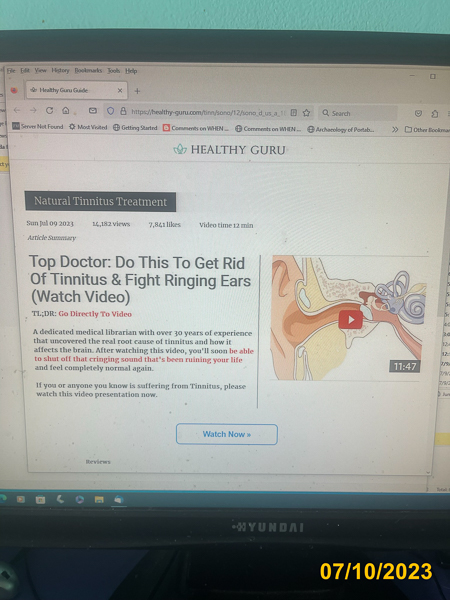This screenshot has width=450, height=600.
Task: Expand the bookmarks overflow chevron
Action: (395, 130)
